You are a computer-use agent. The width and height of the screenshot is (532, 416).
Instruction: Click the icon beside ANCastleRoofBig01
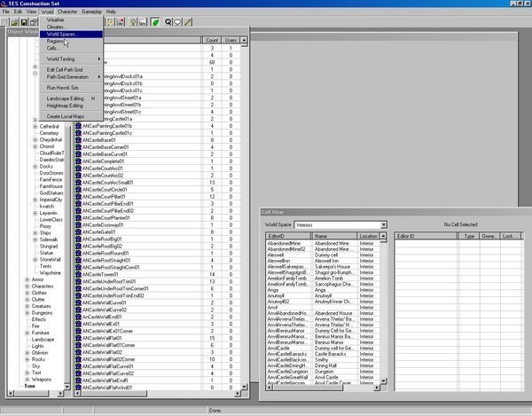[78, 239]
